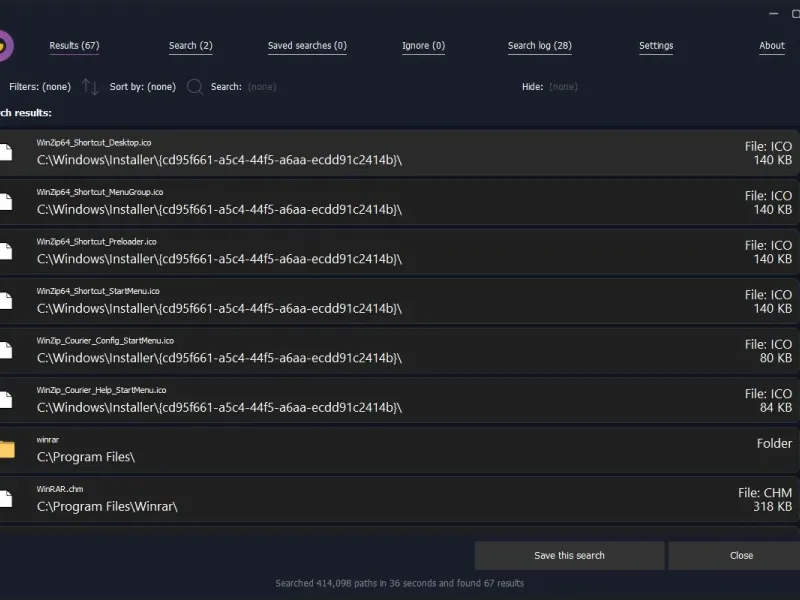Go to the Ignore (0) tab
Viewport: 800px width, 600px height.
423,46
